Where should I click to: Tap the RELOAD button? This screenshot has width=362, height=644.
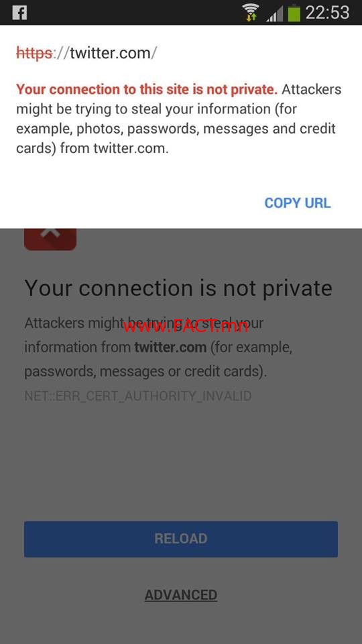tap(180, 539)
